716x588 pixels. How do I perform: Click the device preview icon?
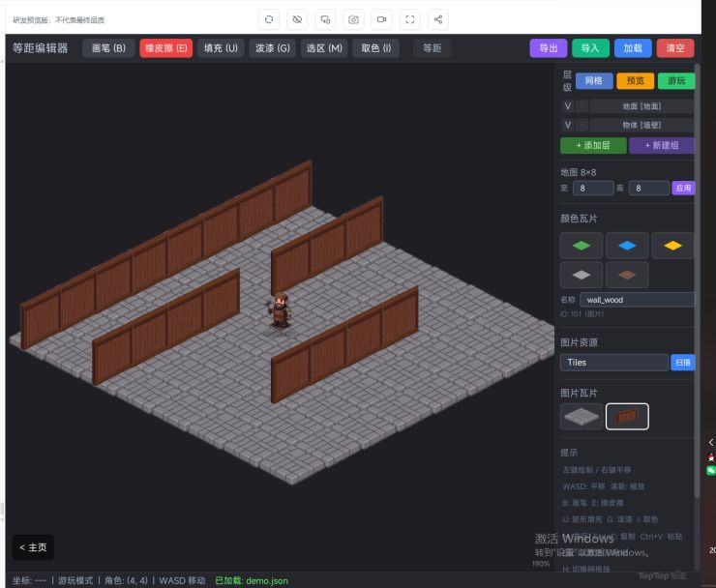325,19
